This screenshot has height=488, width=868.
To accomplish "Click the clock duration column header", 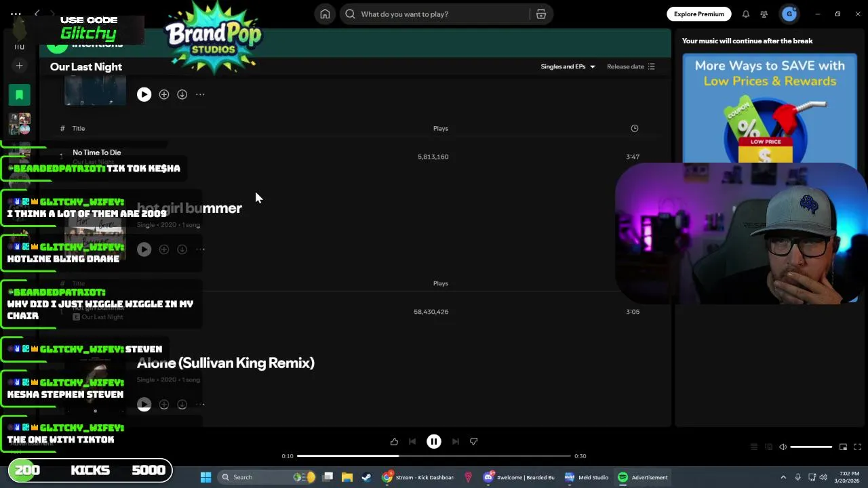I will 634,128.
